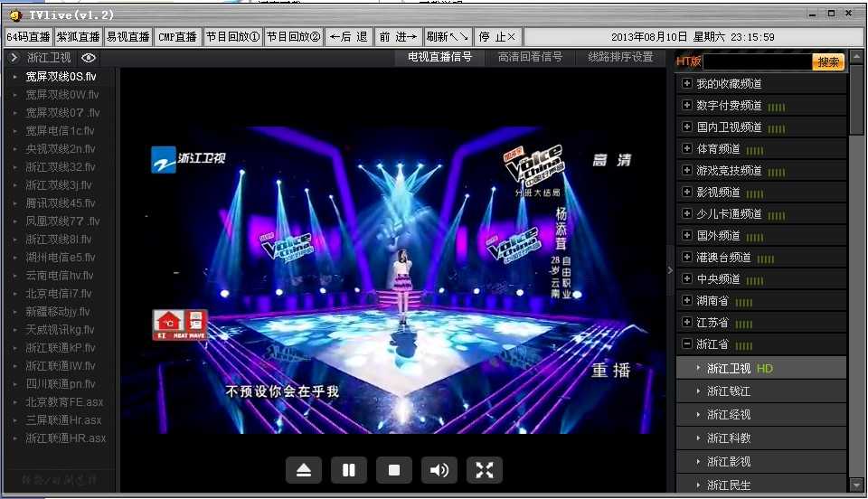Select source 腾讯双线45.flv
Screen dimensions: 868x499
pyautogui.click(x=60, y=203)
